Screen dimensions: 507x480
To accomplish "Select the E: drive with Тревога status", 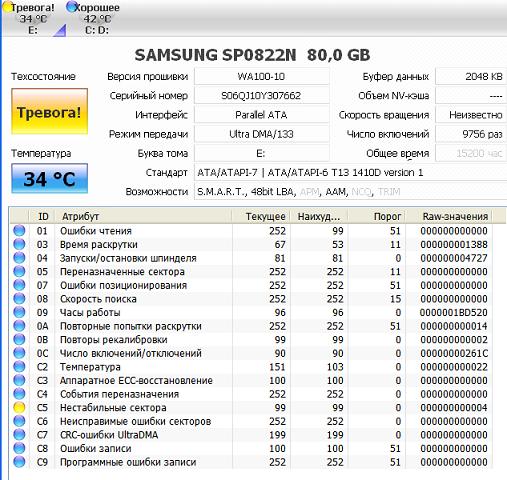I will (29, 18).
